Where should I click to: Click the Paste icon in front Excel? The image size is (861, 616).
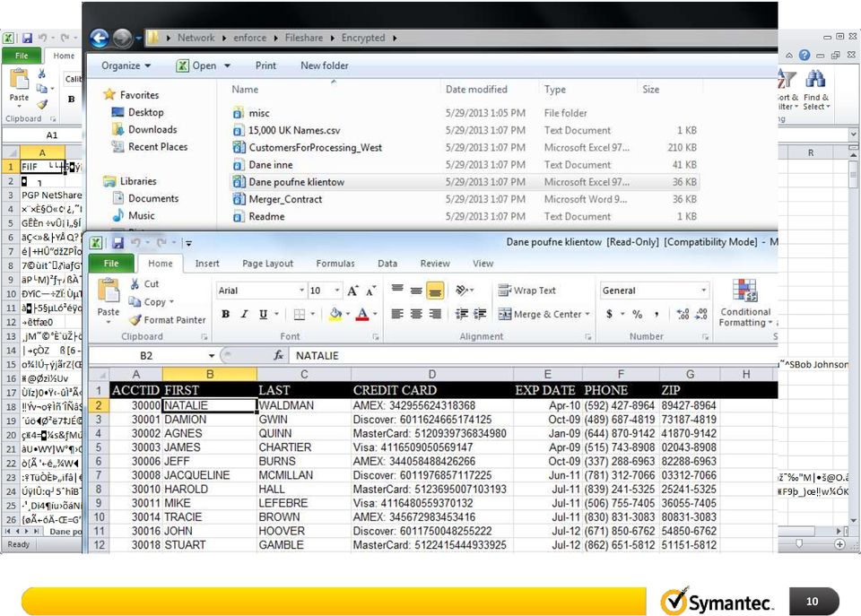click(x=109, y=290)
